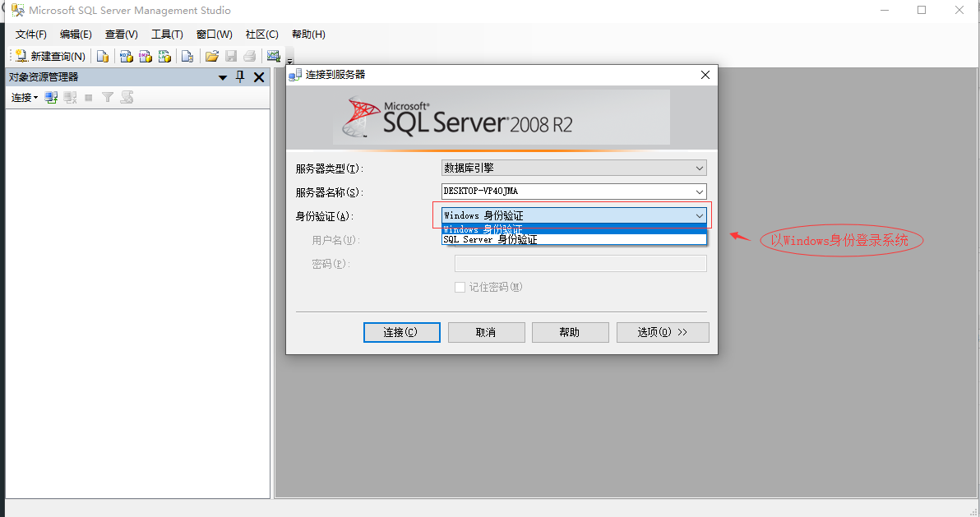Open the 连接 dropdown in Object Explorer
The width and height of the screenshot is (980, 517).
coord(25,98)
